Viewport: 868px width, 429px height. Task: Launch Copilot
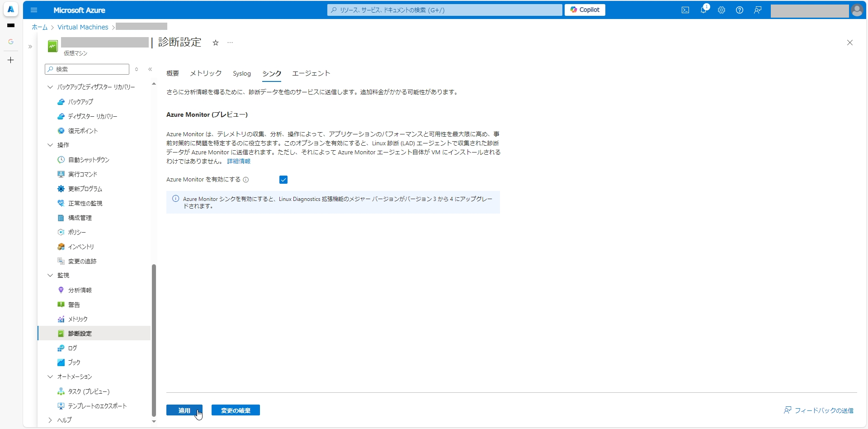click(585, 10)
